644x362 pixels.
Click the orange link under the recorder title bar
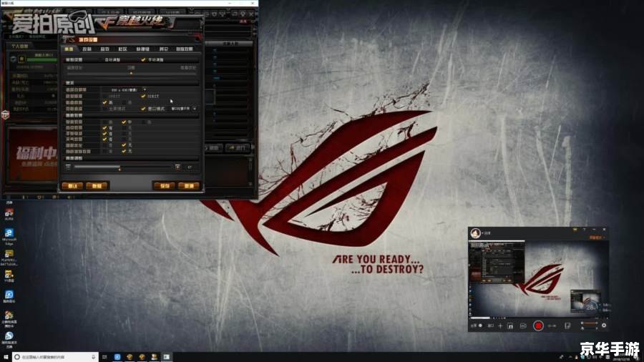click(597, 238)
